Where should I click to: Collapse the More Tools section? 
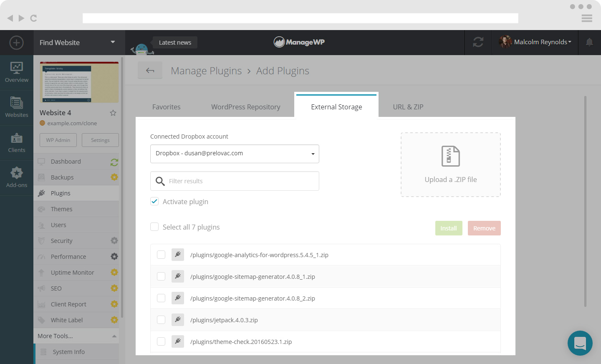(x=76, y=336)
